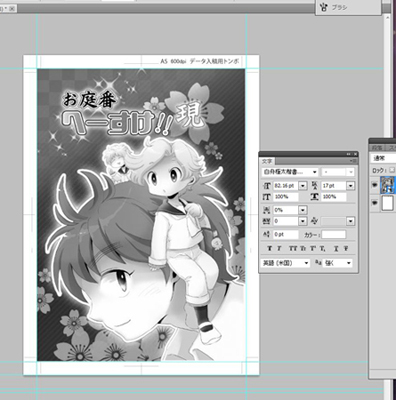Screen dimensions: 396x400
Task: Toggle Faux Bold text style
Action: coord(270,249)
